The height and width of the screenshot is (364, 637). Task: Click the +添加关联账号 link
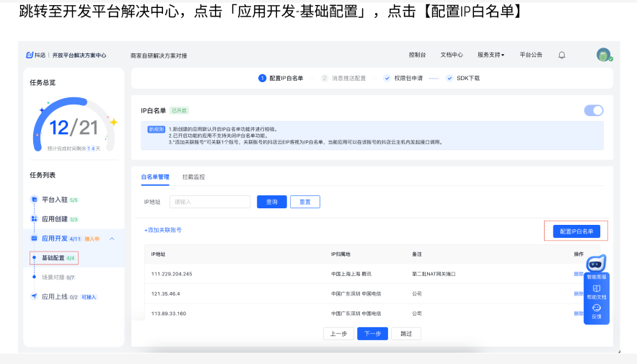coord(163,230)
